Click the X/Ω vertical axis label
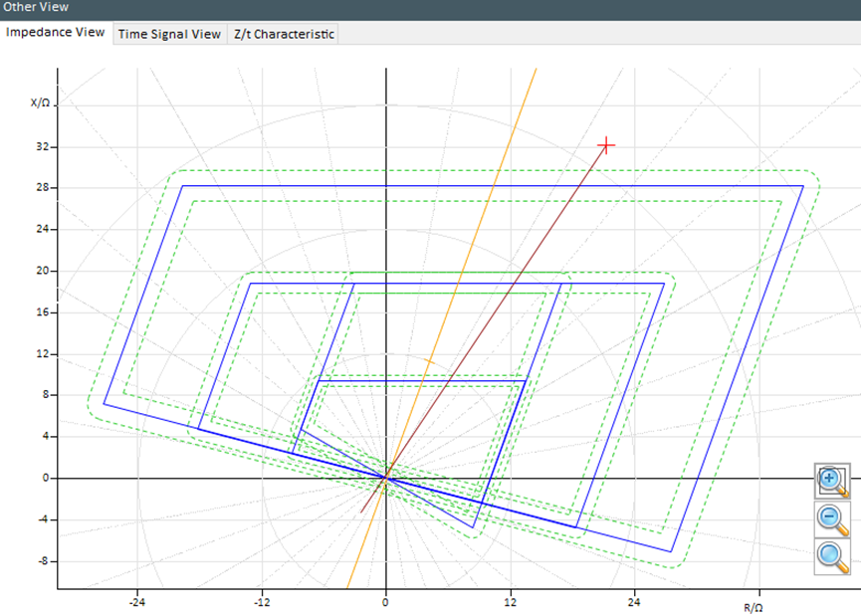This screenshot has width=861, height=616. tap(41, 103)
